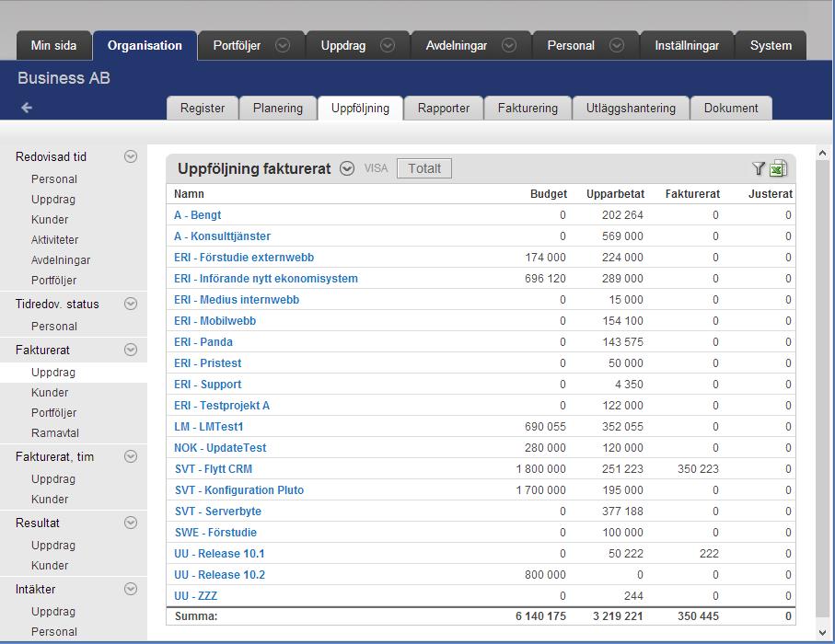This screenshot has height=644, width=835.
Task: Open the UU - Release 10.2 link
Action: click(x=219, y=575)
